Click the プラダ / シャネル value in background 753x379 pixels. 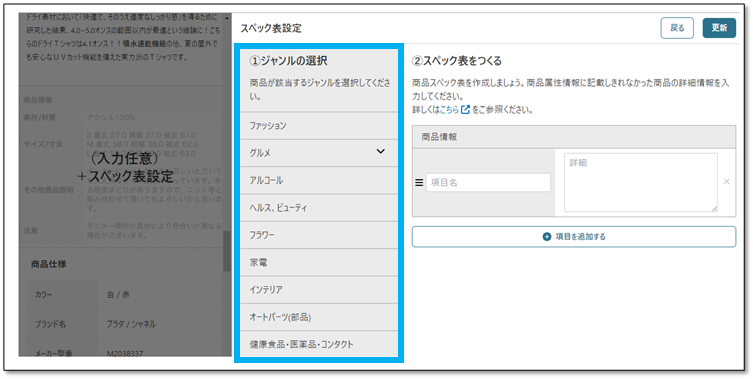[131, 324]
